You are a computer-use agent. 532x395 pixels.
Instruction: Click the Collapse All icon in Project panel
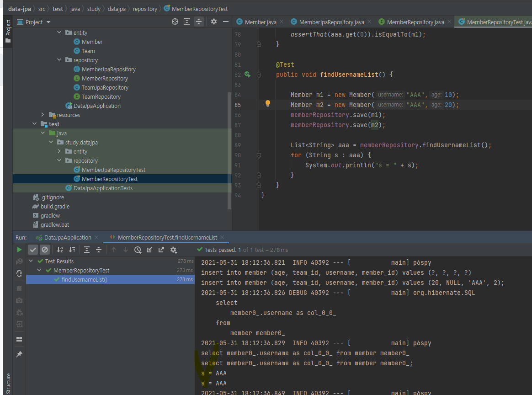(199, 22)
